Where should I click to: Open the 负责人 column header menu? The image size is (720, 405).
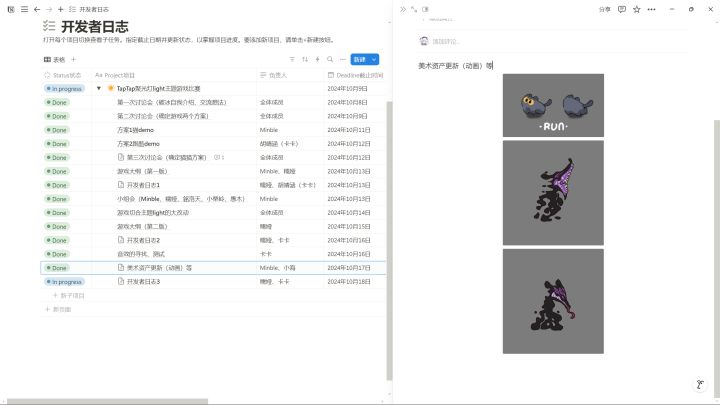click(x=273, y=75)
